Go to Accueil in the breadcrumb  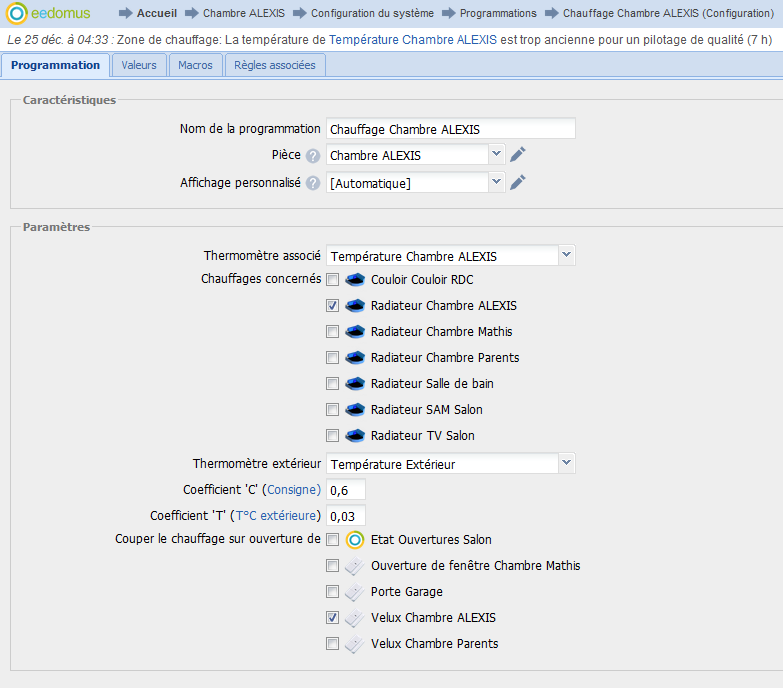[x=156, y=14]
